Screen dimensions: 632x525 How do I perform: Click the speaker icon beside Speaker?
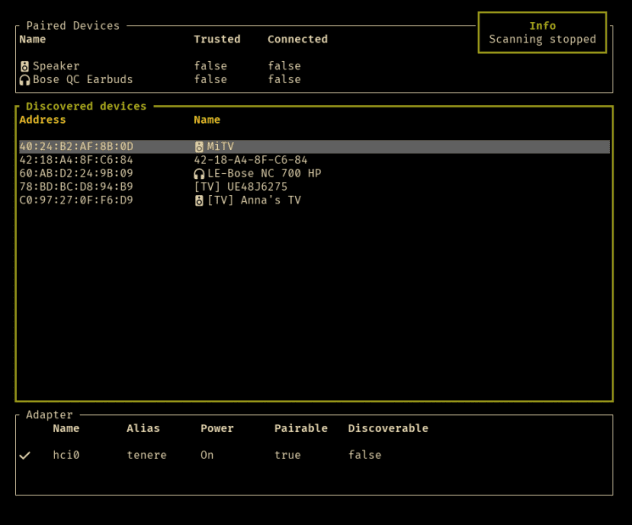(25, 66)
